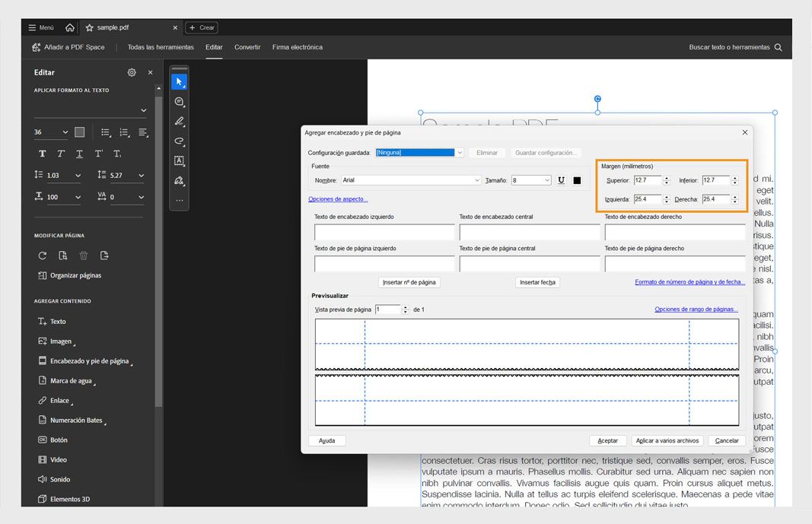Click the rotate page icon
Screen dimensions: 812x524
pyautogui.click(x=43, y=256)
